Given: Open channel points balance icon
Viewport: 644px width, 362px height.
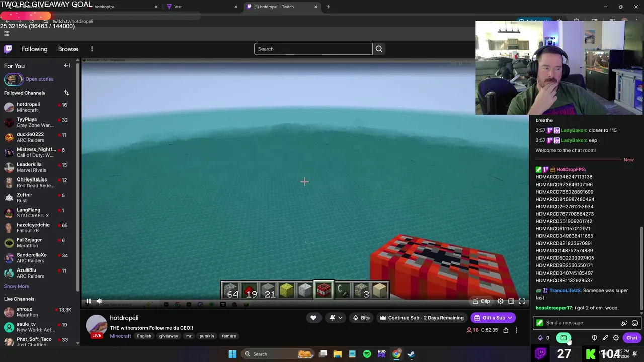Looking at the screenshot, I should point(543,338).
